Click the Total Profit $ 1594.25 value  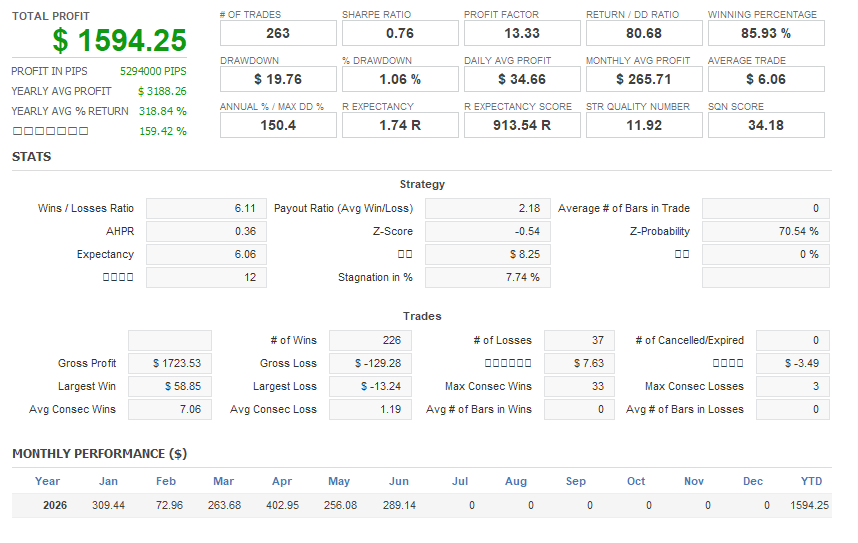tap(119, 41)
